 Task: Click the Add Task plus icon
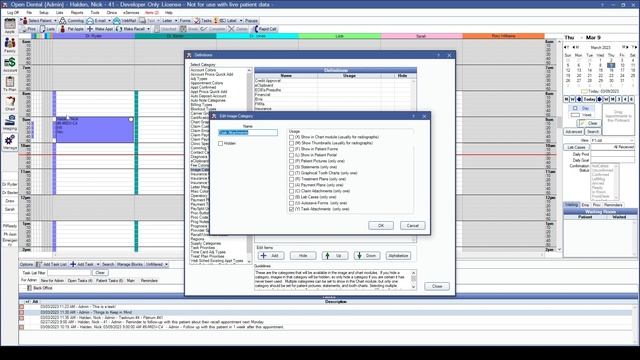click(73, 264)
